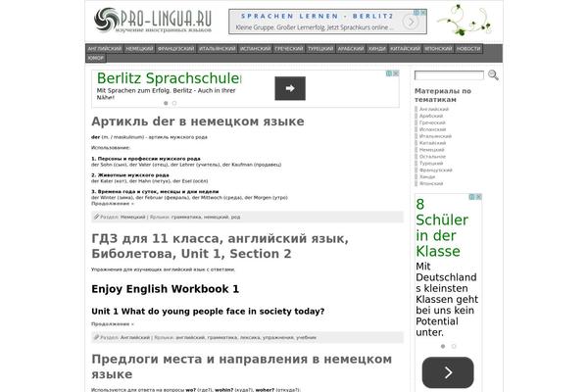Open the ЯПОНСКИЙ navigation menu item
Image resolution: width=588 pixels, height=392 pixels.
(x=438, y=49)
